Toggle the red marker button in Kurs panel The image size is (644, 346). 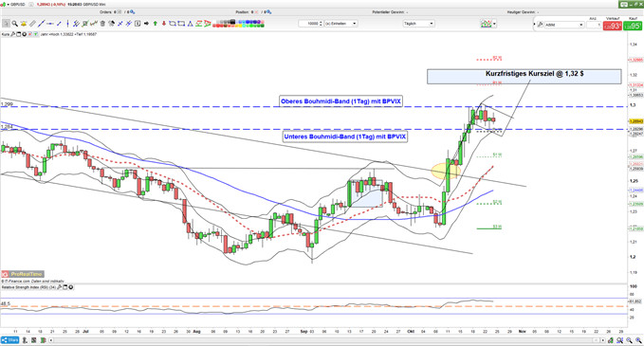[30, 34]
